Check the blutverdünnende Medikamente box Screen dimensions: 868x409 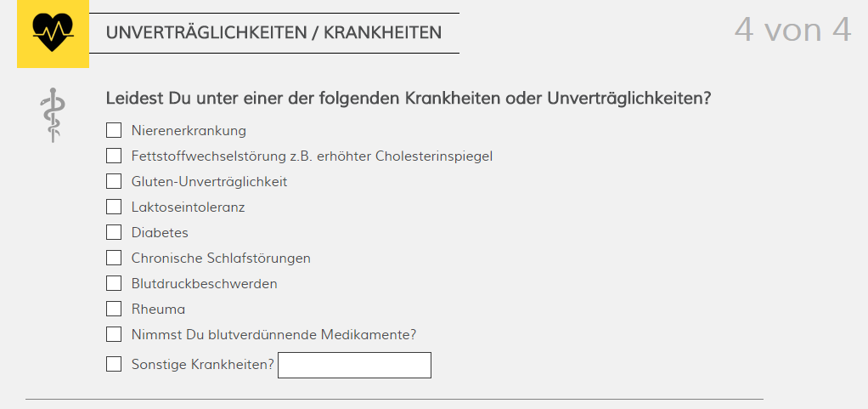point(114,334)
